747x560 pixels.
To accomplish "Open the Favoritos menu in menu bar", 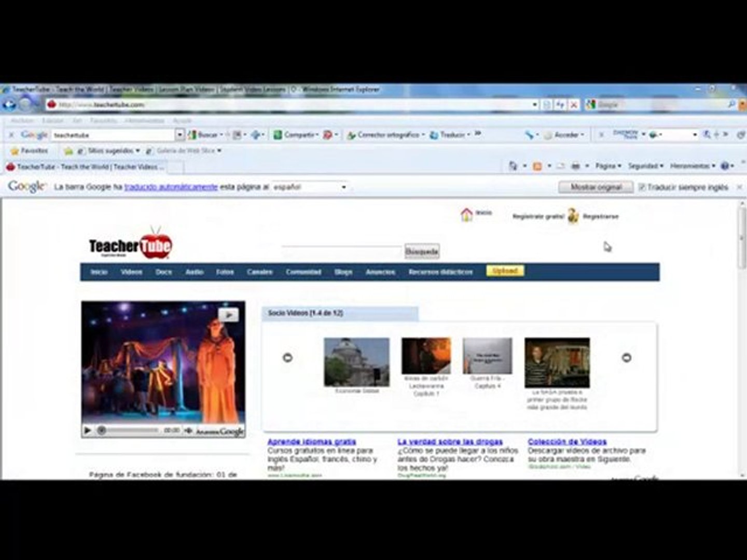I will click(103, 120).
